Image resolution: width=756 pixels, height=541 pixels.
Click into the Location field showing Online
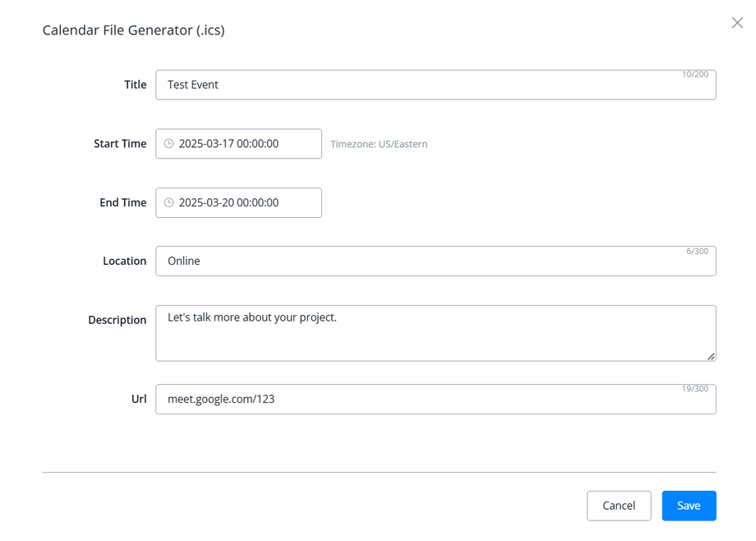436,261
